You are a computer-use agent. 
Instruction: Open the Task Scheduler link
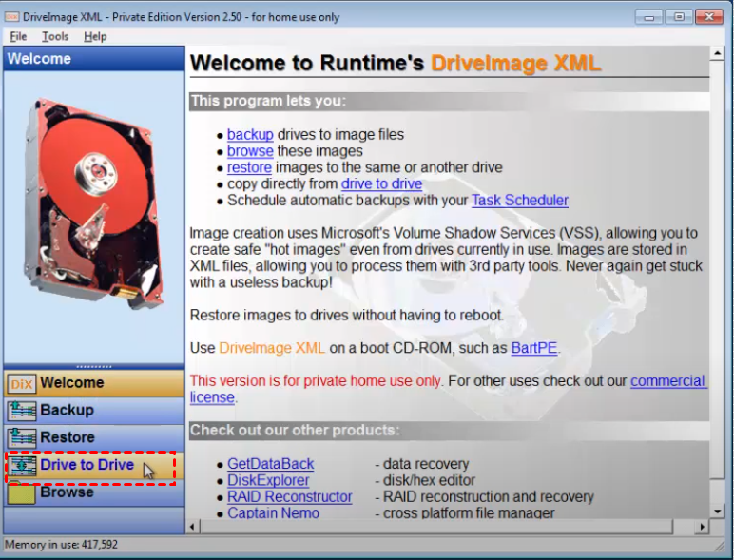pos(520,201)
